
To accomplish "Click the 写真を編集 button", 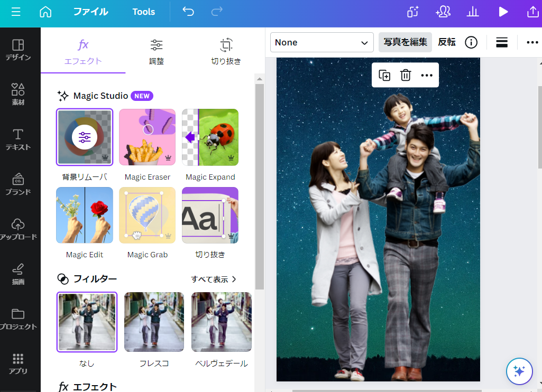I will point(405,42).
